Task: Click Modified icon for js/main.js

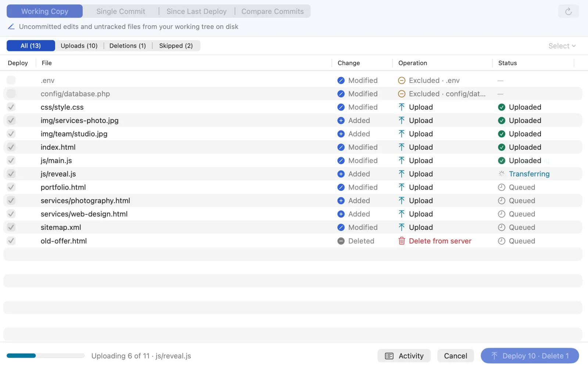Action: [341, 160]
